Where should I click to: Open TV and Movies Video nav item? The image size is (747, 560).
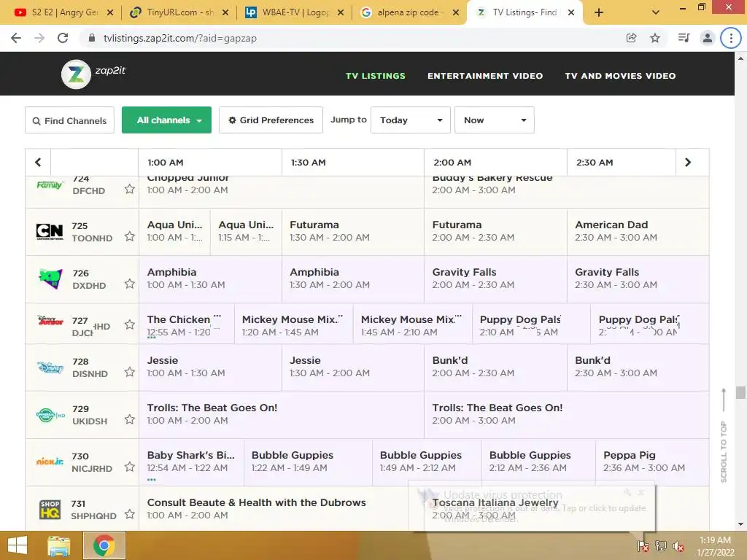point(620,76)
